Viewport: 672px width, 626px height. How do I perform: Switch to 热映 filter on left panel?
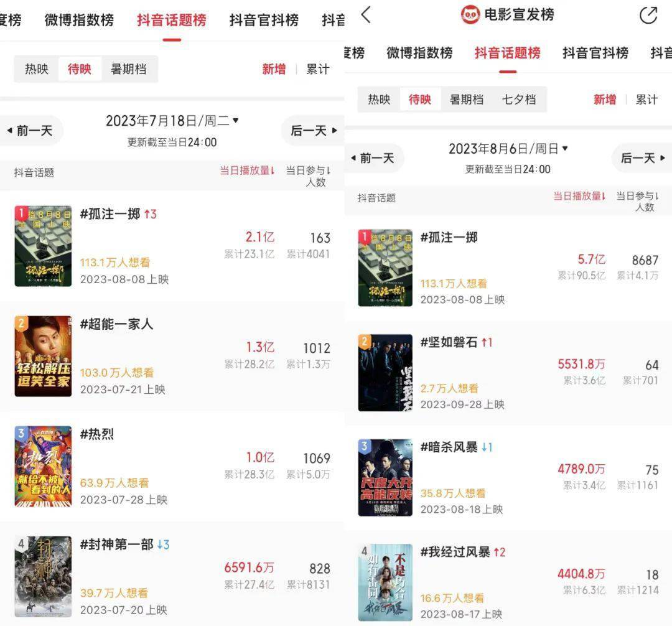tap(37, 69)
